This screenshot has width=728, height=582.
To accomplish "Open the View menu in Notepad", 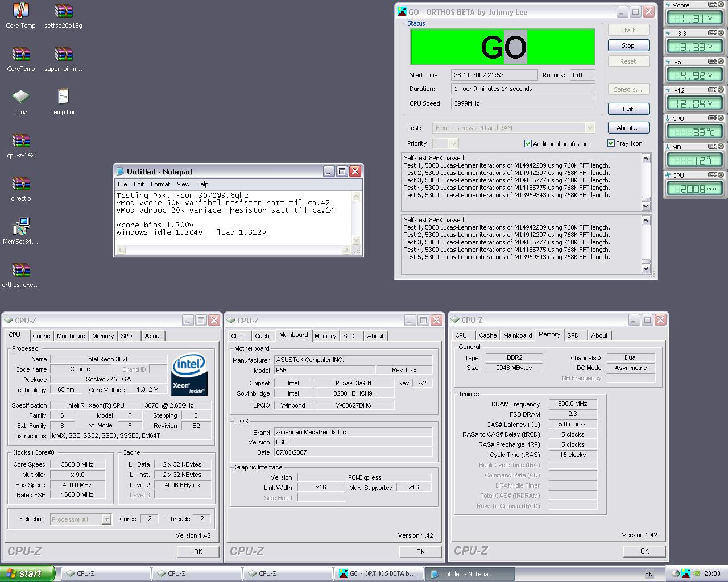I will [x=183, y=184].
